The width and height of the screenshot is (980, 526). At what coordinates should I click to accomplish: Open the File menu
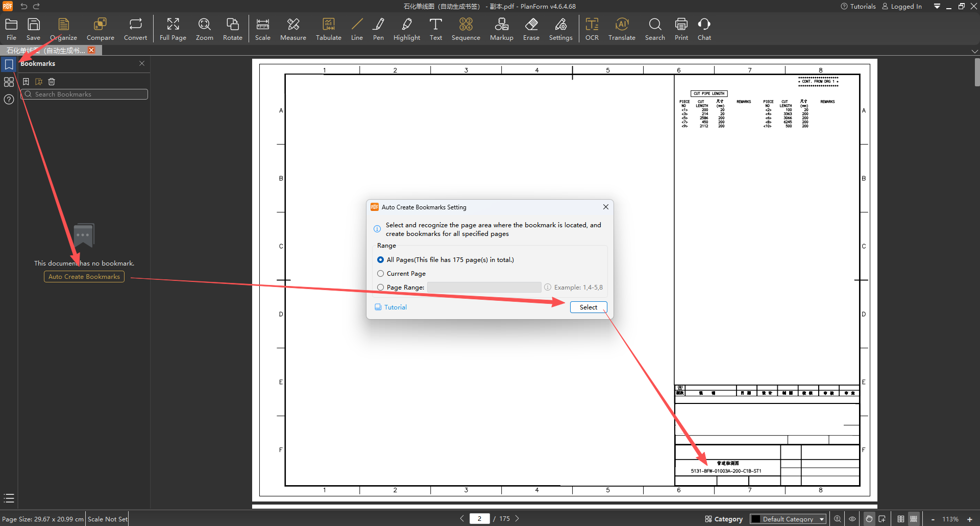click(x=11, y=29)
